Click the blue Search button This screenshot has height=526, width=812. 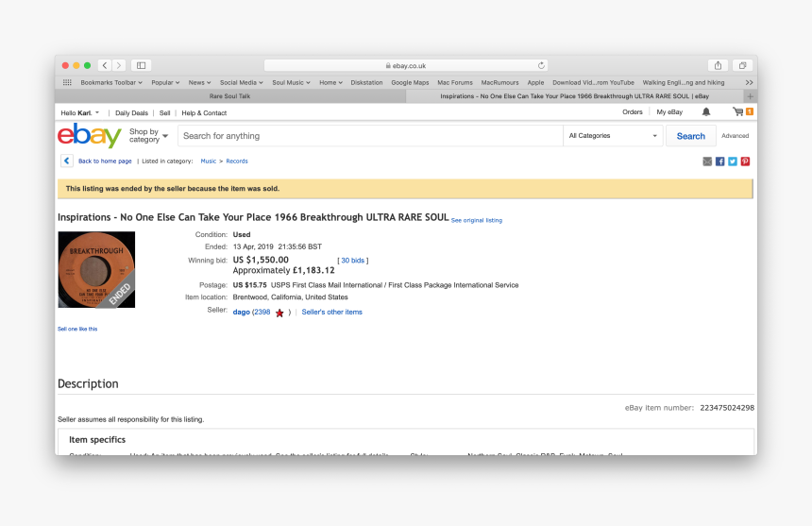(691, 136)
